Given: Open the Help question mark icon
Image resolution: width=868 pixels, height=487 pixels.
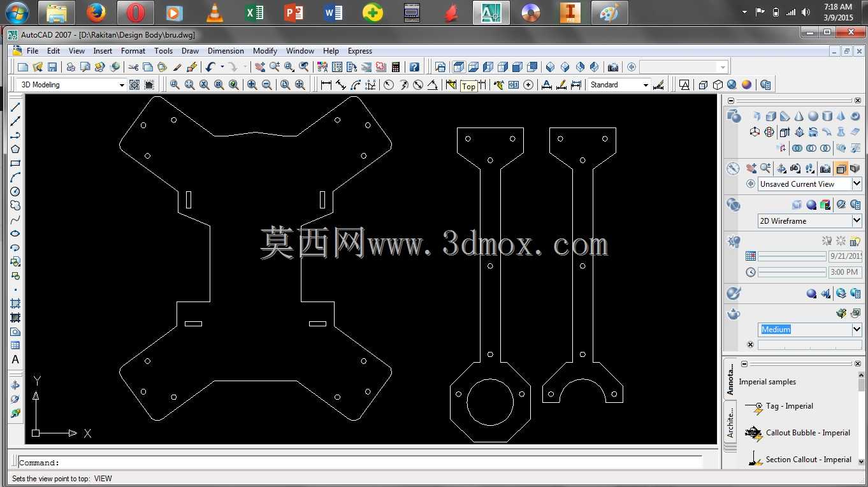Looking at the screenshot, I should tap(414, 67).
